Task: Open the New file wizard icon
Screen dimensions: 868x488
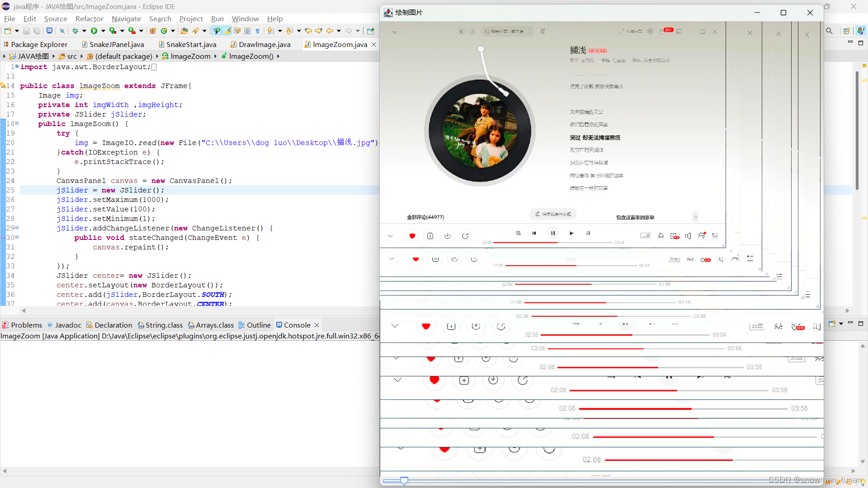Action: (8, 31)
